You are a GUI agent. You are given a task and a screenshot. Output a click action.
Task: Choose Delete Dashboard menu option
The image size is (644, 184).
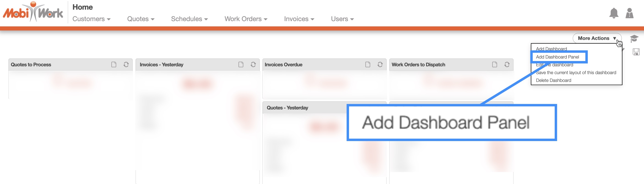pos(553,80)
